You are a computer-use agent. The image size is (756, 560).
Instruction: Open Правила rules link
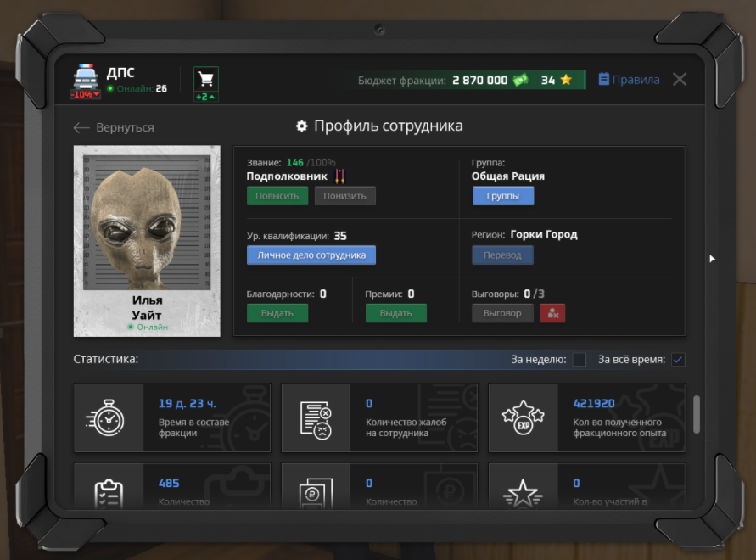point(629,80)
